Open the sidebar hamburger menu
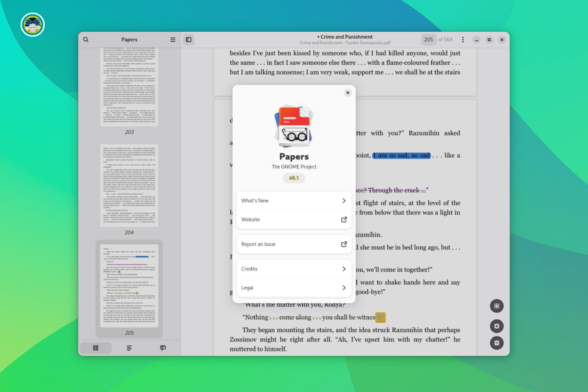Image resolution: width=588 pixels, height=392 pixels. (173, 40)
